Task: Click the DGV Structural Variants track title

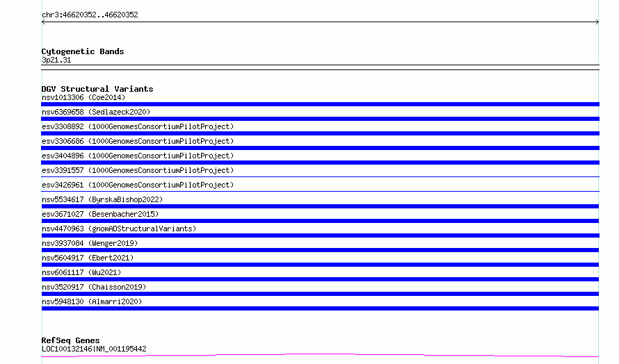Action: (97, 89)
